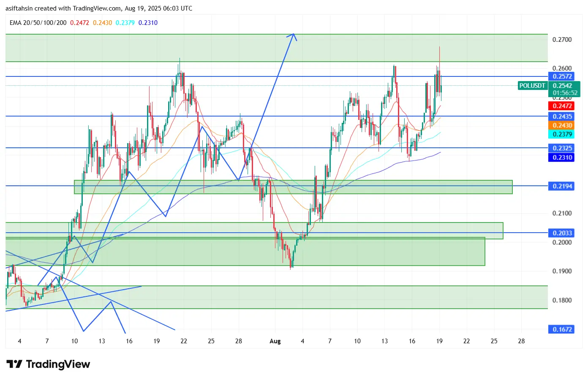Click the chart attribution header text
This screenshot has width=588, height=380.
click(99, 8)
